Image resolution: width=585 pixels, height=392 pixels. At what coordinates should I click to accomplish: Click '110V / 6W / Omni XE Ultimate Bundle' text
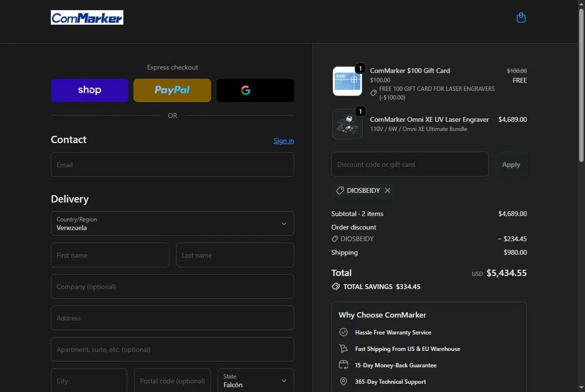[x=419, y=129]
